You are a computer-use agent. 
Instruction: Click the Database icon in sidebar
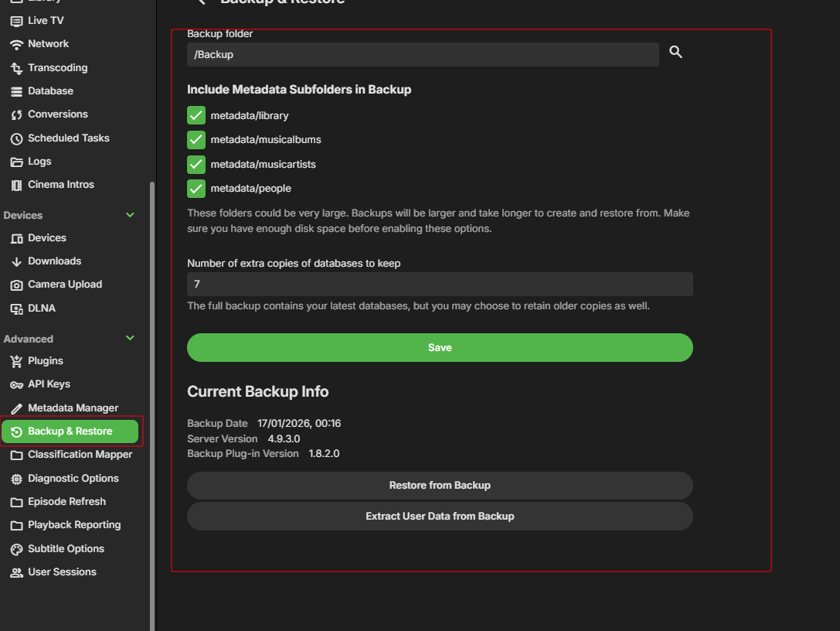16,91
